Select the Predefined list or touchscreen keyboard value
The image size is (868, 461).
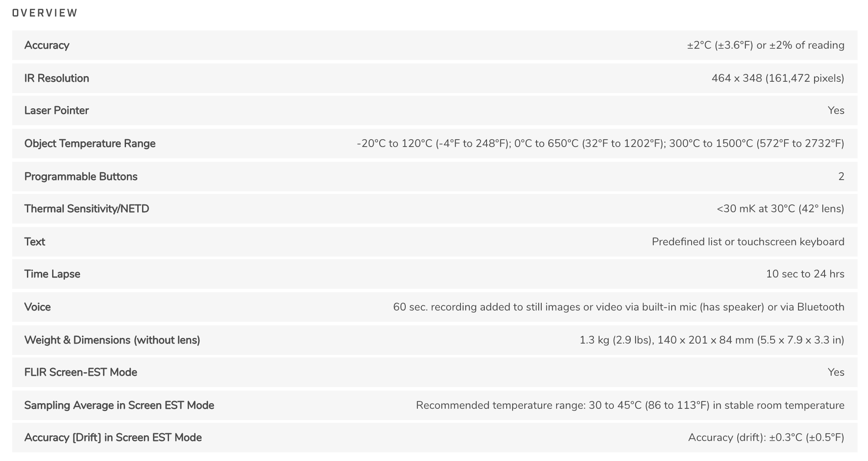(x=748, y=242)
